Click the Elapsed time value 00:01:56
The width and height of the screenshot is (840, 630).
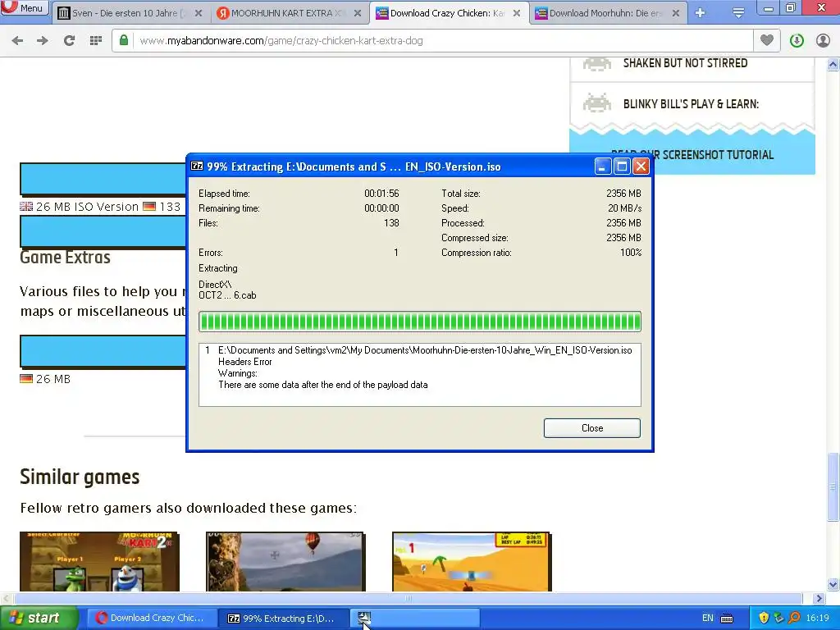click(381, 194)
